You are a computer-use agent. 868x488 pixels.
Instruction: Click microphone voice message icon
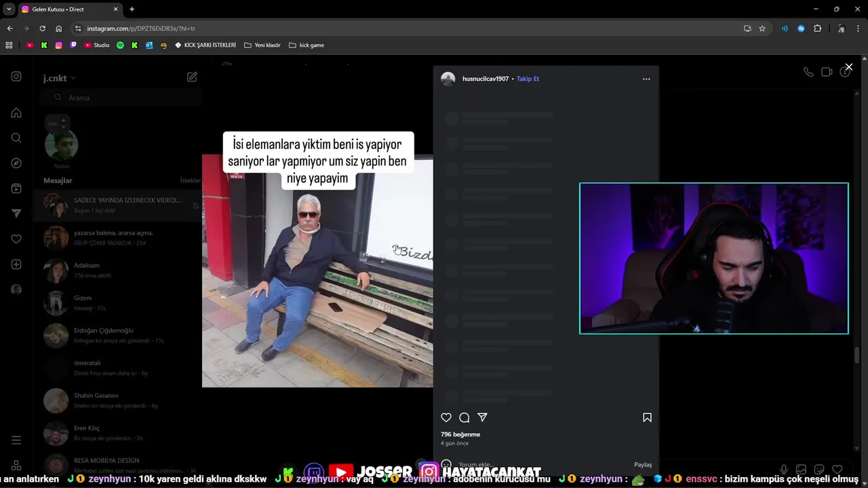point(783,469)
